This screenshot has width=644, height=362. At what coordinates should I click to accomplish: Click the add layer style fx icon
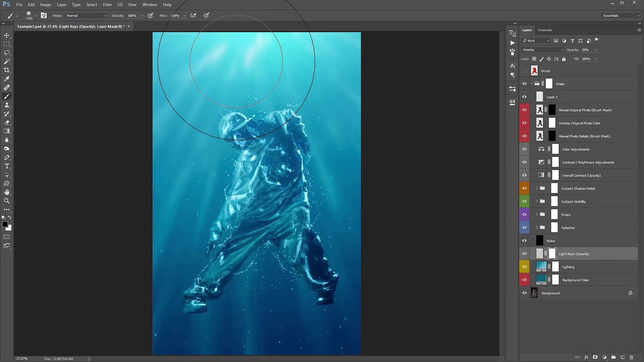586,357
